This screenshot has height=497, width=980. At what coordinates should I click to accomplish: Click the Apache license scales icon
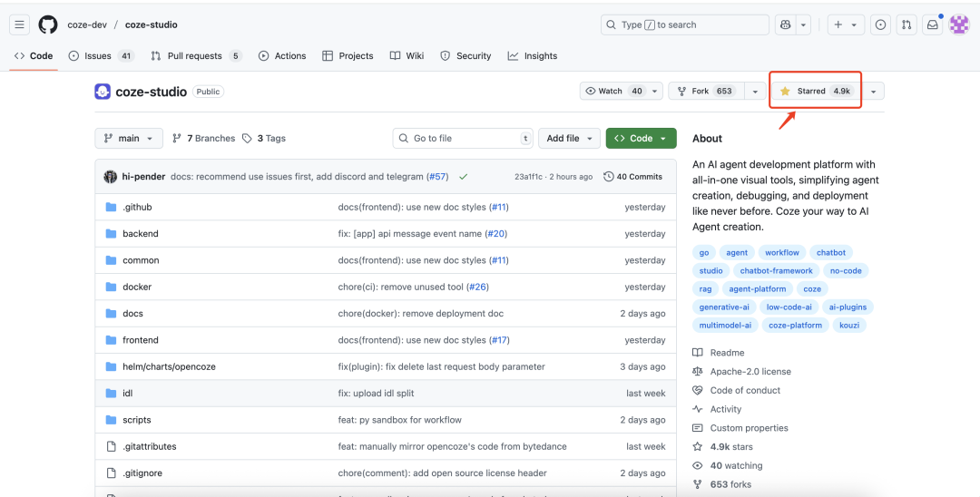click(698, 372)
